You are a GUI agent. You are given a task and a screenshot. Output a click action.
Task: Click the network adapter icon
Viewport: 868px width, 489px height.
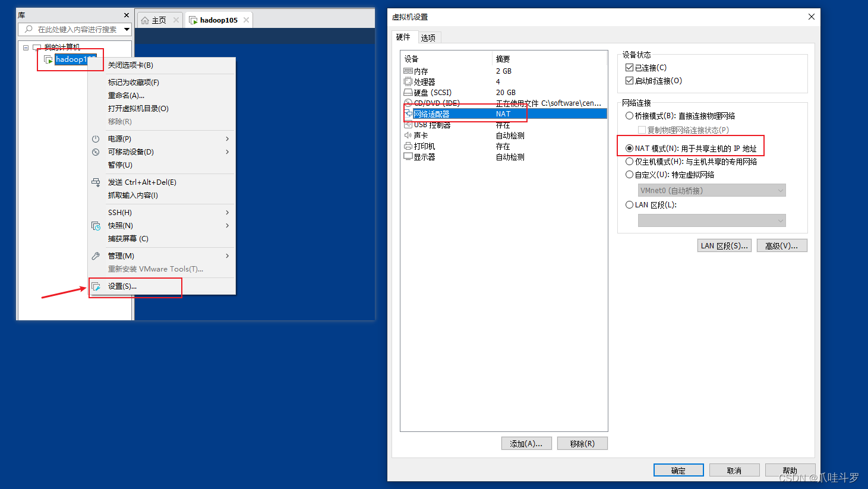coord(408,113)
